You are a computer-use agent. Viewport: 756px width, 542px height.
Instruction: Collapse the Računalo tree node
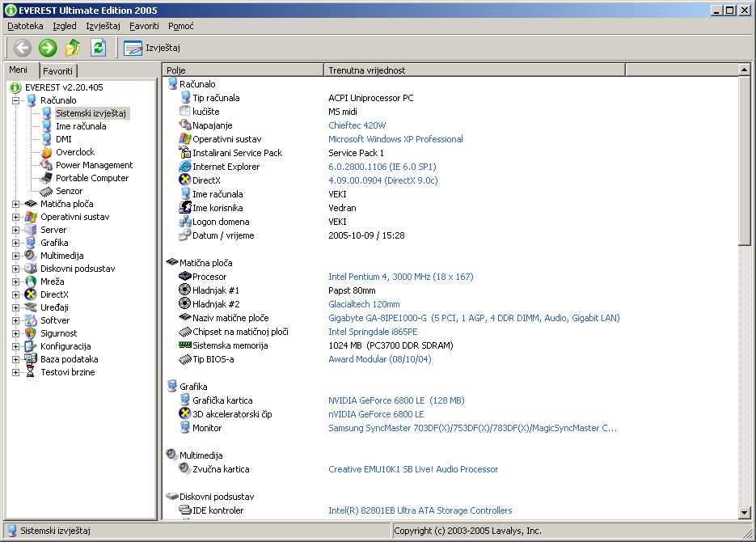[16, 100]
